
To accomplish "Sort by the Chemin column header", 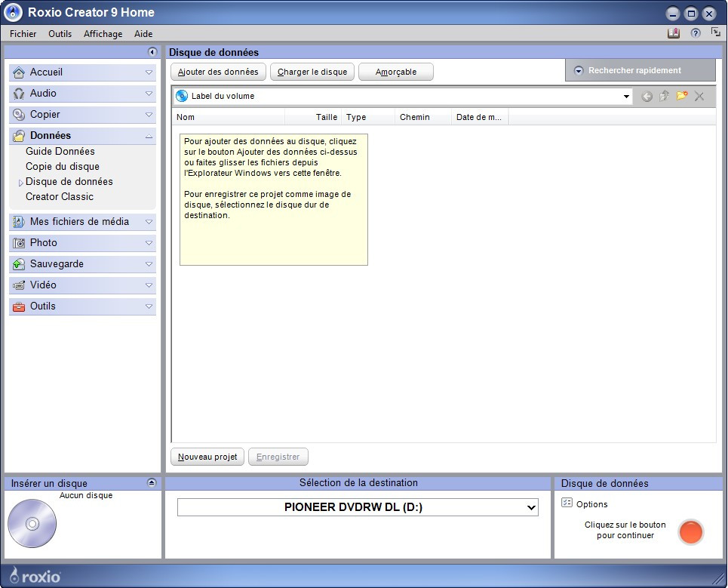I will 423,117.
